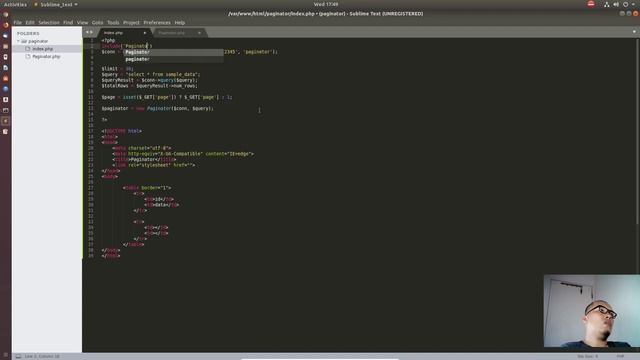640x360 pixels.
Task: Click the Activities button
Action: pos(15,4)
